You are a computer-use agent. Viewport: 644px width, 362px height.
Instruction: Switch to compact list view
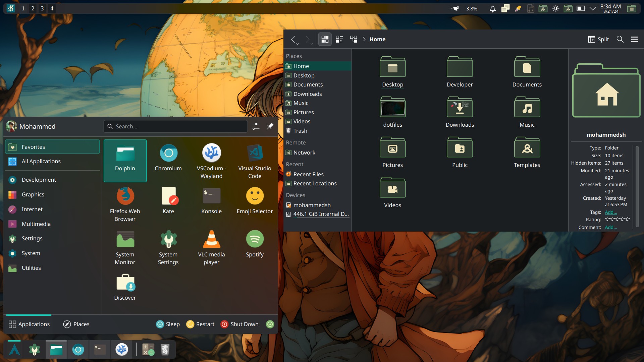click(338, 39)
